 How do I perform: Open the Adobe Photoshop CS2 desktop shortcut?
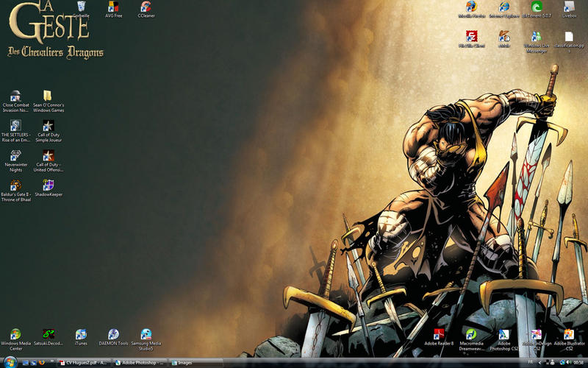[x=504, y=339]
